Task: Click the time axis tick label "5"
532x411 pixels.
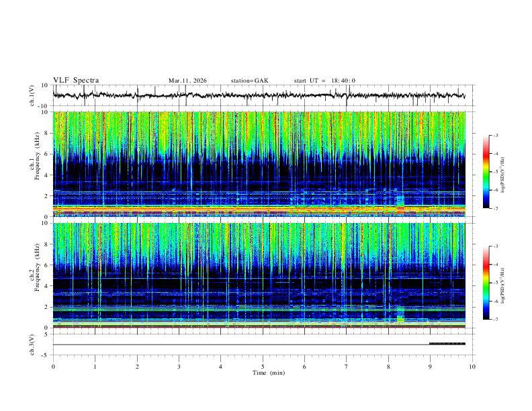Action: coord(263,367)
